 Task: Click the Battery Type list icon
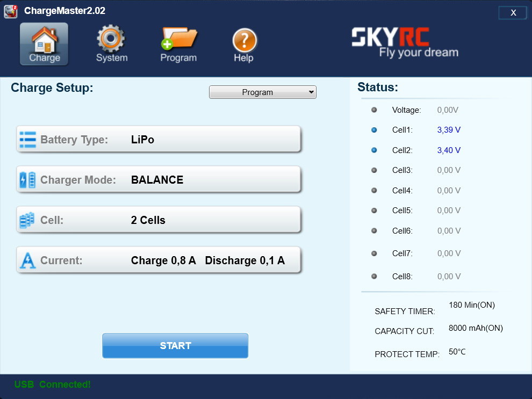point(28,140)
